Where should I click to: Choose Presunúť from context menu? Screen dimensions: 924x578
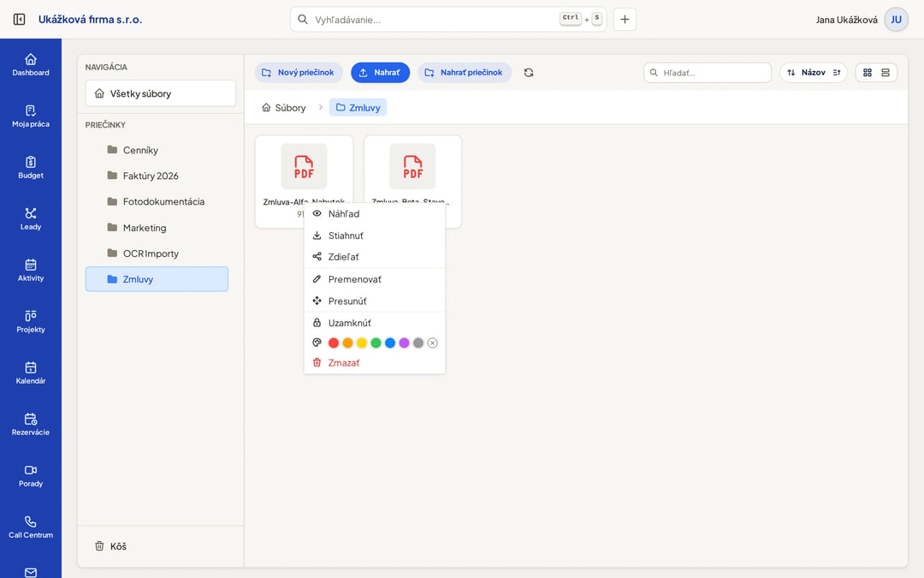[374, 301]
